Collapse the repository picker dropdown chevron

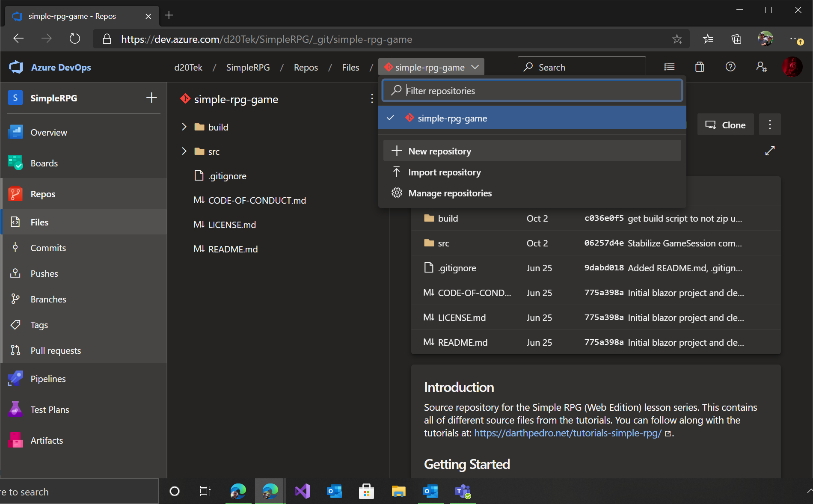tap(475, 67)
